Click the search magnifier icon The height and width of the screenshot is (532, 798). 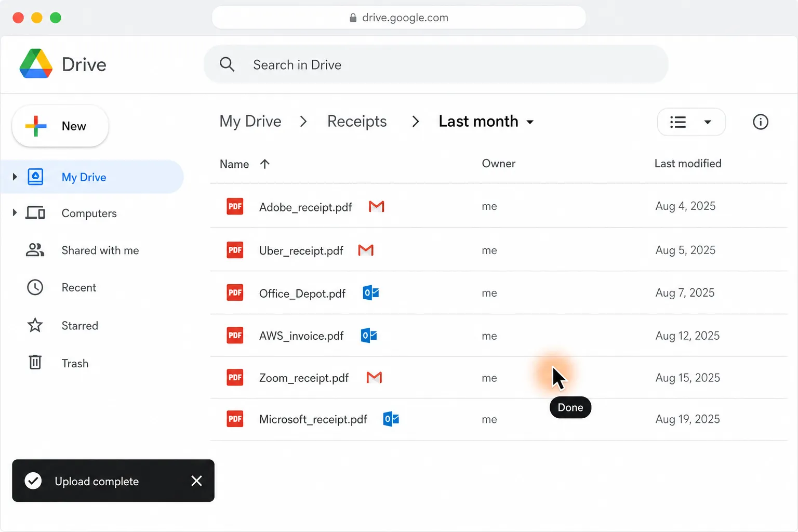click(227, 64)
